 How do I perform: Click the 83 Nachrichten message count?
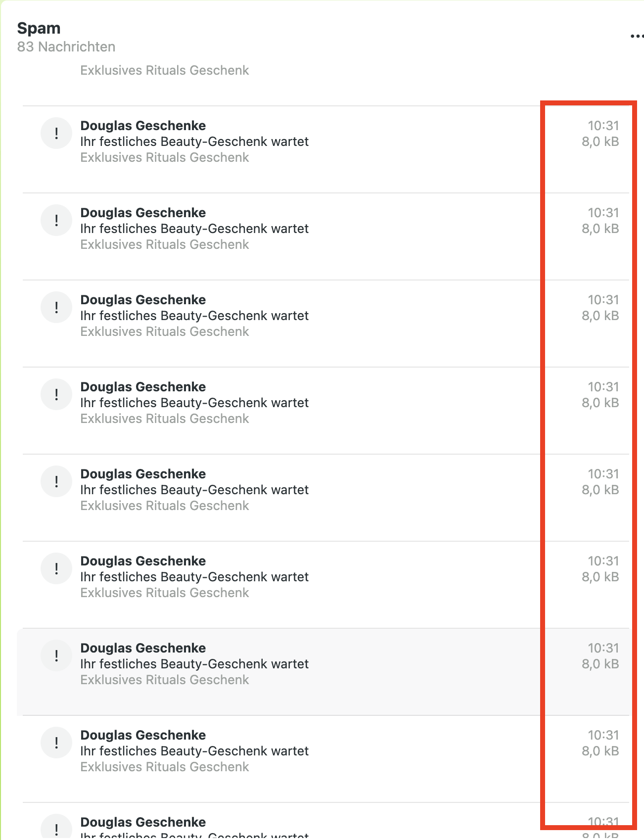(66, 47)
